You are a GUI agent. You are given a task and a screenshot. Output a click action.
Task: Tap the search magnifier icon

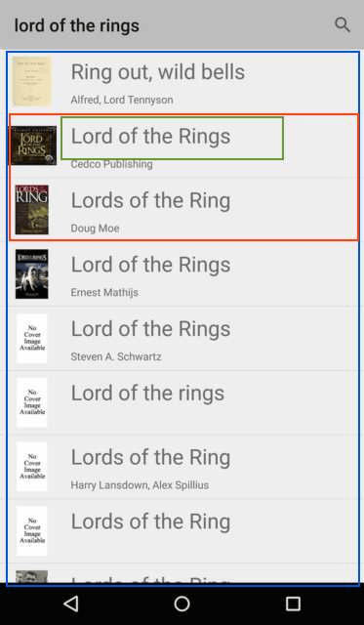click(x=343, y=24)
